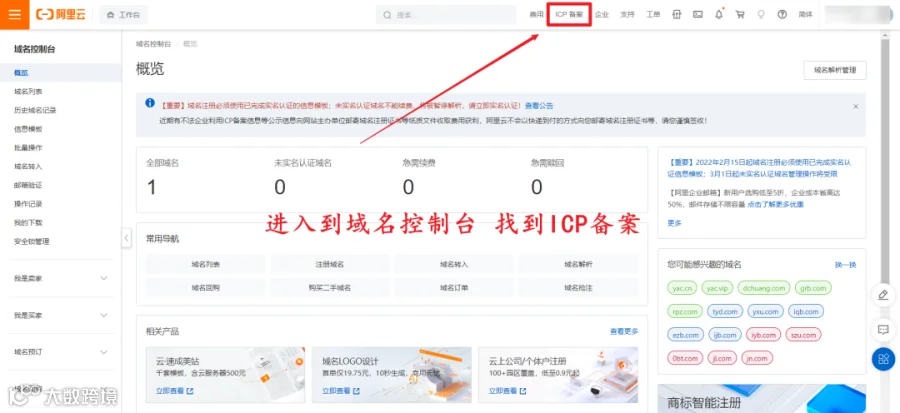Click 点击了解更多优惠 link
This screenshot has width=900, height=413.
click(775, 204)
